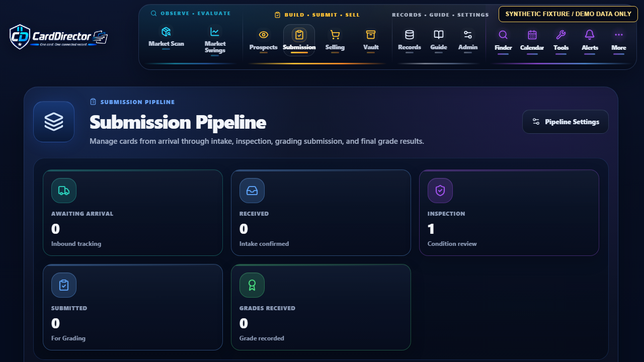Open the Guide book icon
Viewport: 644px width, 362px height.
point(439,35)
